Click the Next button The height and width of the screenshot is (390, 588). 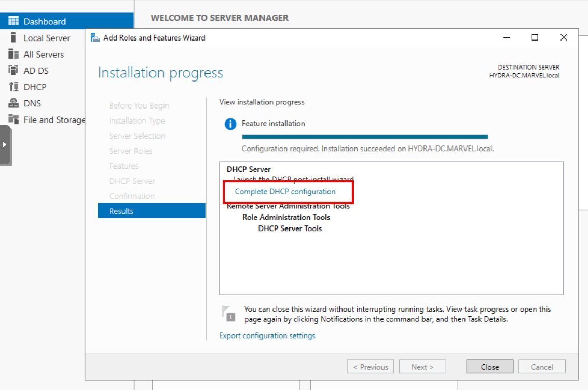(x=422, y=367)
